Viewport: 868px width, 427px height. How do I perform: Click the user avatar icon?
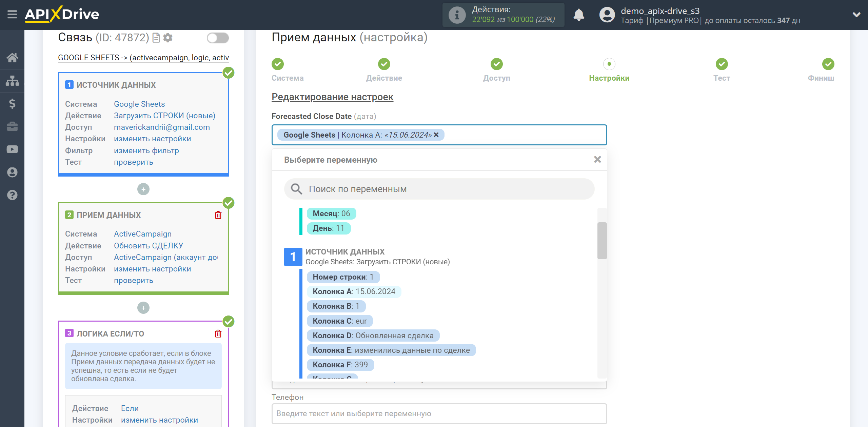(607, 15)
